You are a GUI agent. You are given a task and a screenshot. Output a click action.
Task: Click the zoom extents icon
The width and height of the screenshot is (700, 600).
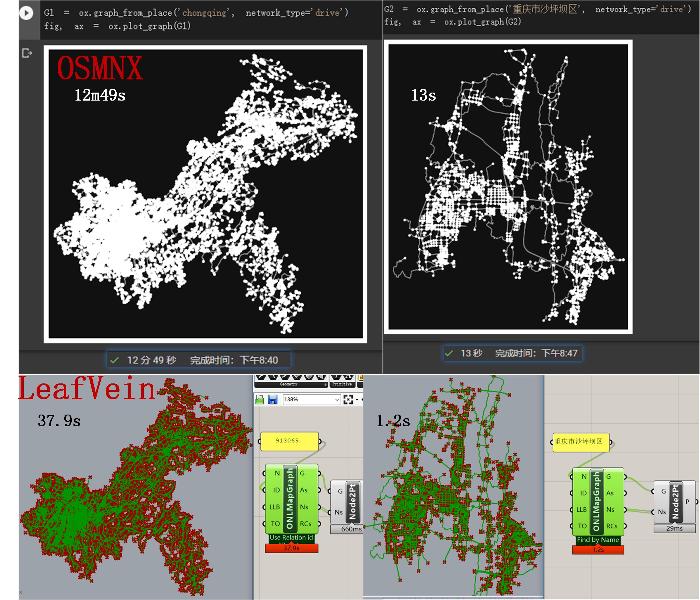coord(348,400)
